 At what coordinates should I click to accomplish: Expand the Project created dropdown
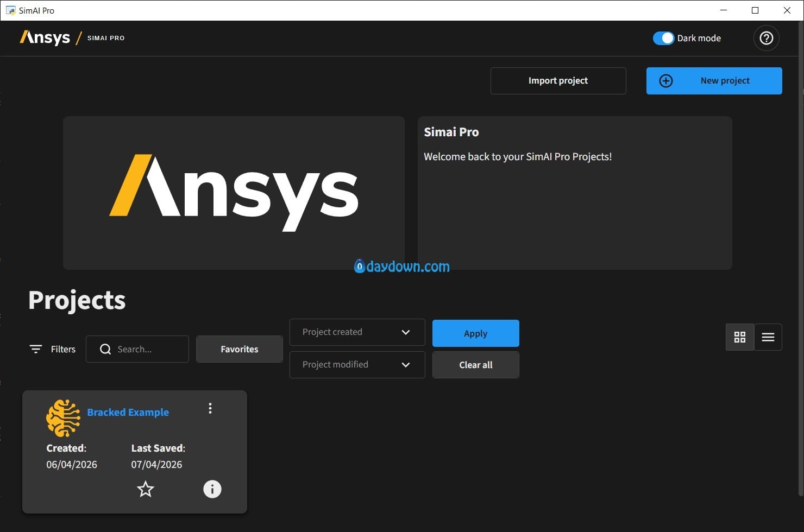point(357,332)
